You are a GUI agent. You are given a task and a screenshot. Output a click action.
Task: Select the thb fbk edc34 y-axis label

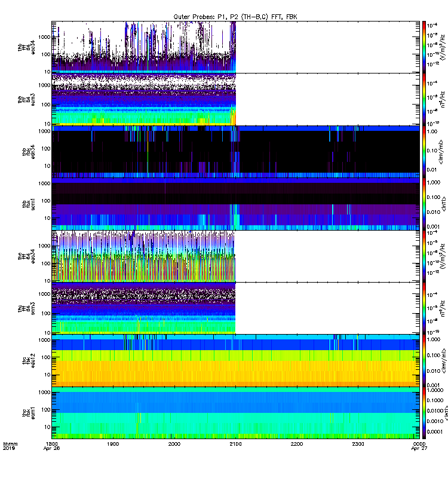[28, 152]
